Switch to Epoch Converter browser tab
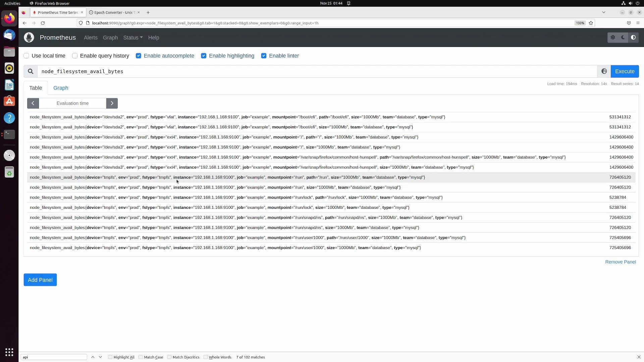The height and width of the screenshot is (362, 644). [115, 12]
